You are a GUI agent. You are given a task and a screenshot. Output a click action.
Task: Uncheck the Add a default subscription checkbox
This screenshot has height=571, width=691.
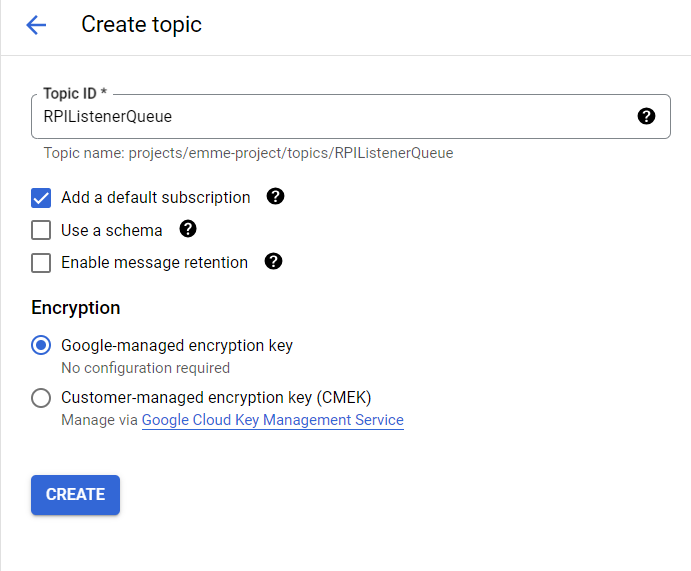coord(41,198)
